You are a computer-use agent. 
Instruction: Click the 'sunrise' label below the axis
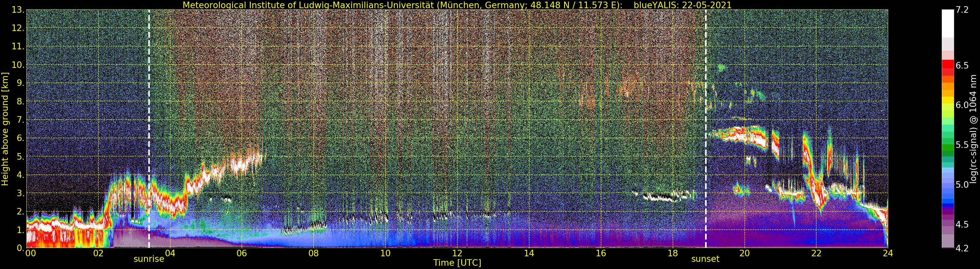click(x=149, y=259)
